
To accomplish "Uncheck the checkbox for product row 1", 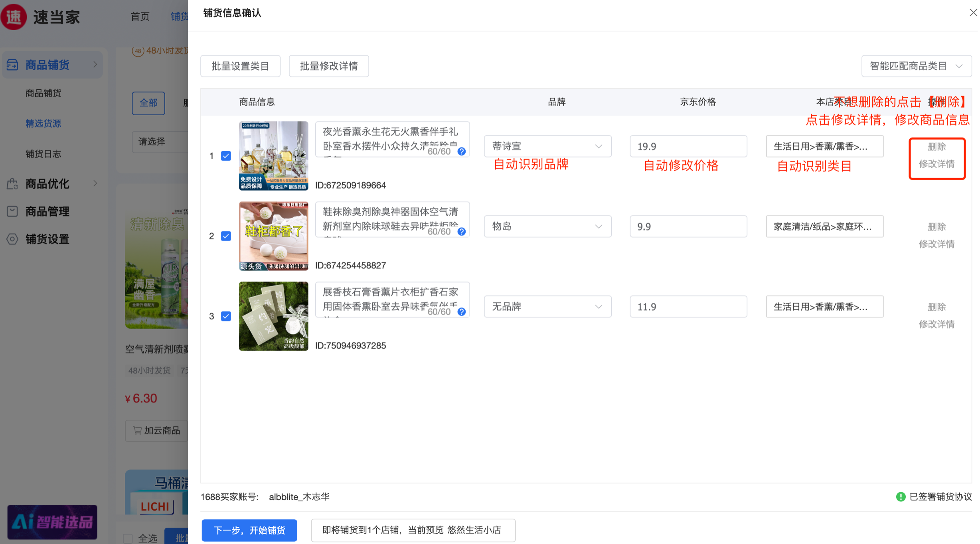I will click(x=226, y=156).
